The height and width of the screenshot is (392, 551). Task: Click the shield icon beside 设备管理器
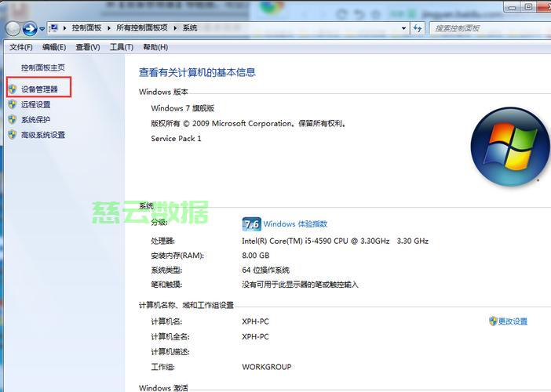coord(12,89)
